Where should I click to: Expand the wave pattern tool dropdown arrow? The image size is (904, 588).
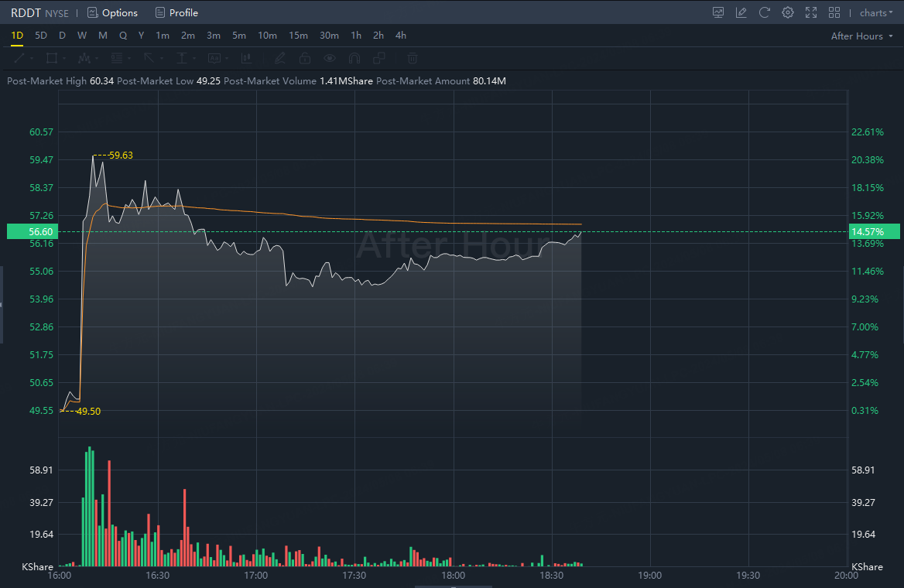tap(97, 59)
